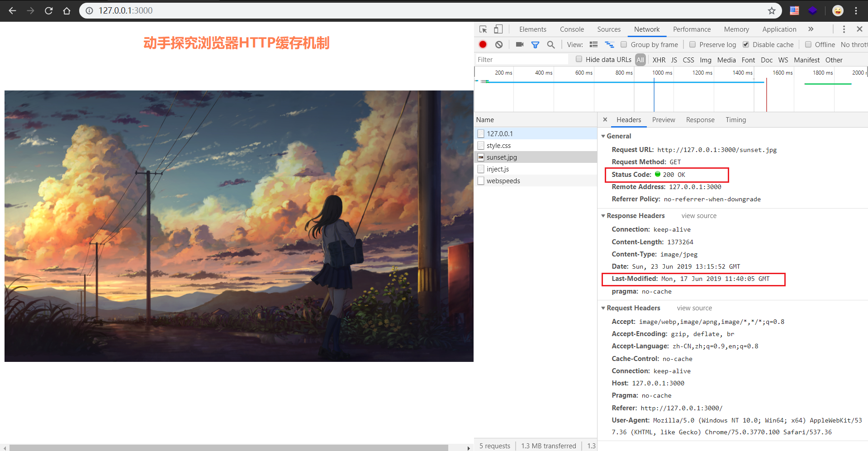Open DevTools customize three-dot menu
Screen dimensions: 868x451
[x=844, y=29]
